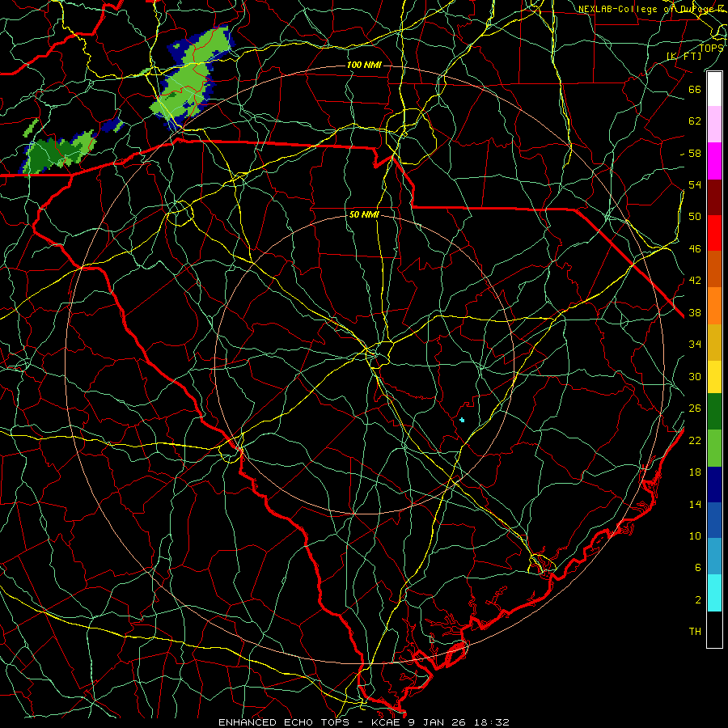Click the legend value "62"
Screen dimensions: 728x728
click(x=695, y=121)
